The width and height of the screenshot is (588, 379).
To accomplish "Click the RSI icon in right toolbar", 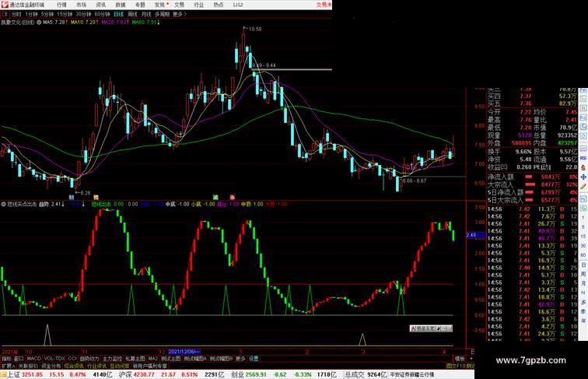I will [583, 158].
